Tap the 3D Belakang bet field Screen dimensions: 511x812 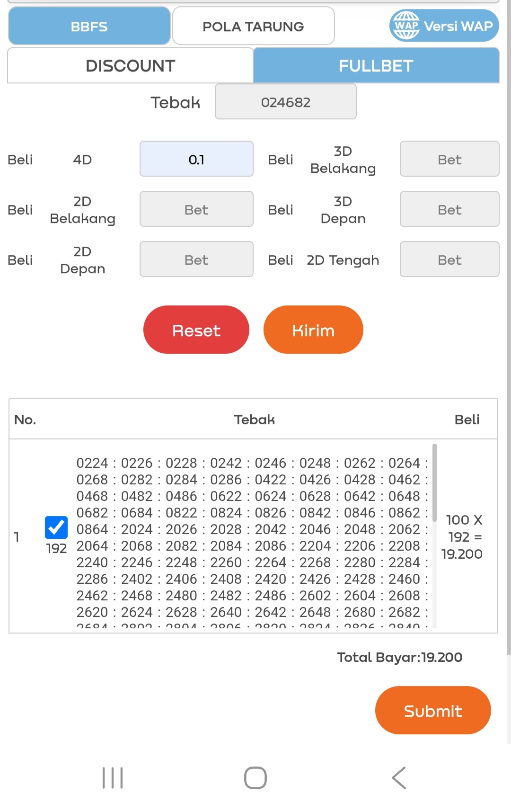[449, 159]
